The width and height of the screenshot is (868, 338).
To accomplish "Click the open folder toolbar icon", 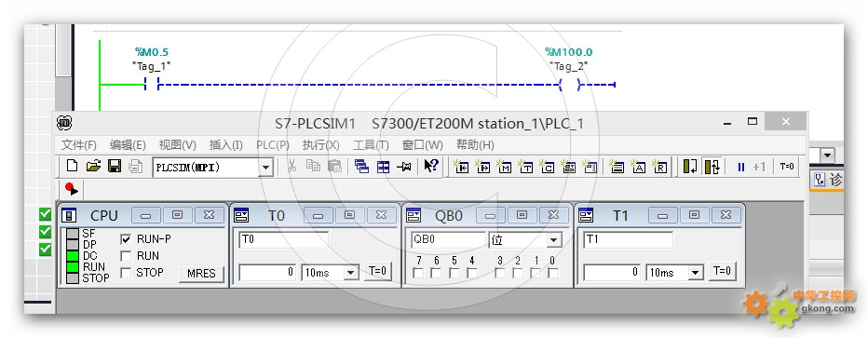I will point(93,166).
